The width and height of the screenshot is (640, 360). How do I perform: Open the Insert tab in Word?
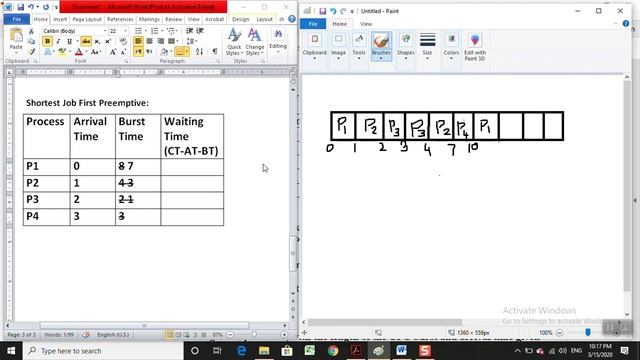[60, 19]
